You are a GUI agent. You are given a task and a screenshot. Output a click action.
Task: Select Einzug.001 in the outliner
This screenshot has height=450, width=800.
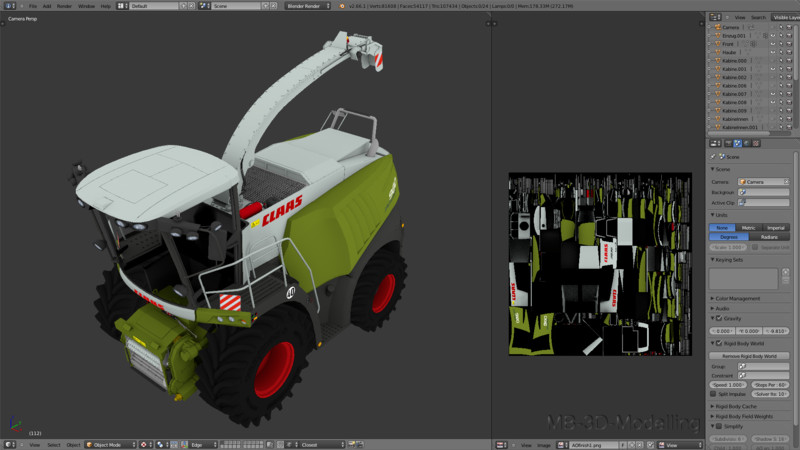(734, 36)
